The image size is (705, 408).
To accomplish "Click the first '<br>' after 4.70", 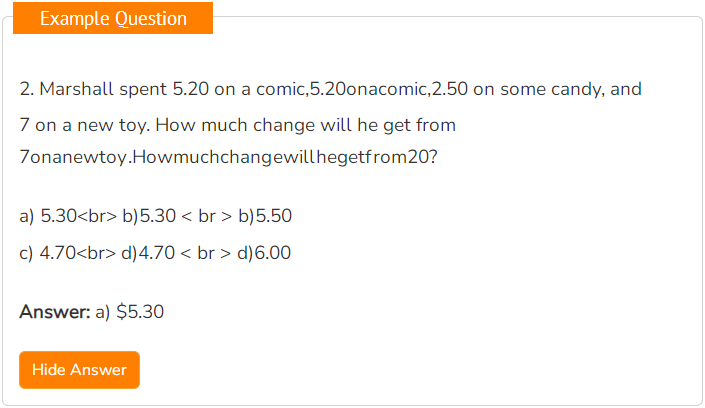I will (x=96, y=253).
